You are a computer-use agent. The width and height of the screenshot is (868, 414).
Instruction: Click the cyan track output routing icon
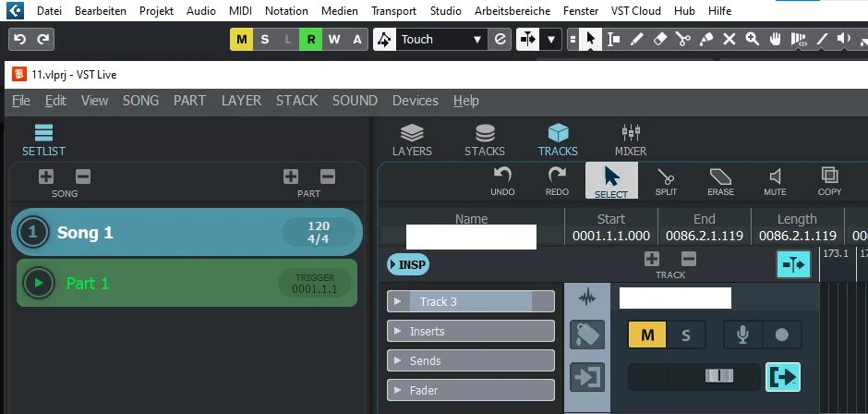click(x=783, y=377)
